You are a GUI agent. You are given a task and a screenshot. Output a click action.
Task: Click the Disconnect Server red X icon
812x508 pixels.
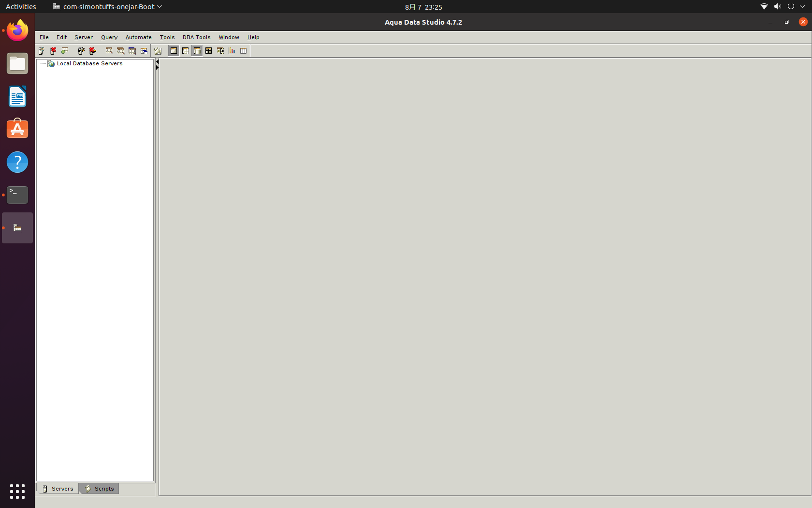pyautogui.click(x=93, y=51)
